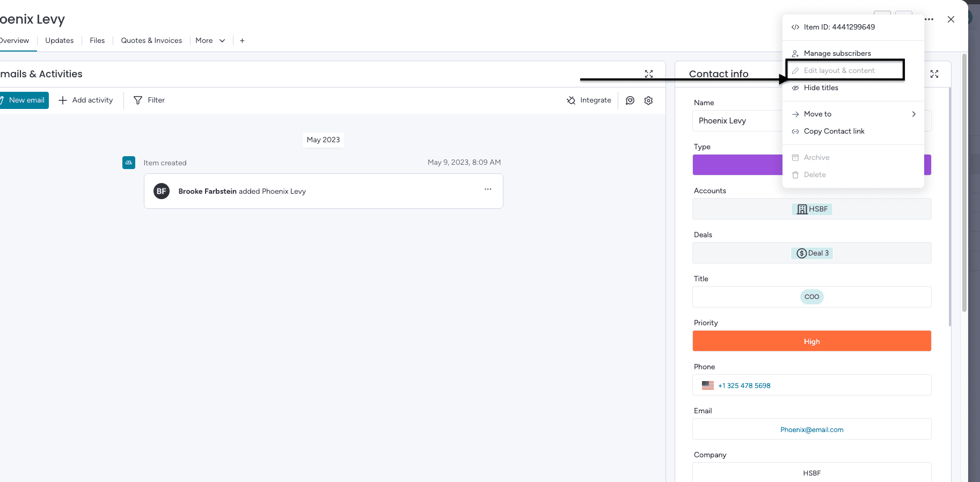
Task: Select Hide titles in the menu
Action: pos(821,88)
